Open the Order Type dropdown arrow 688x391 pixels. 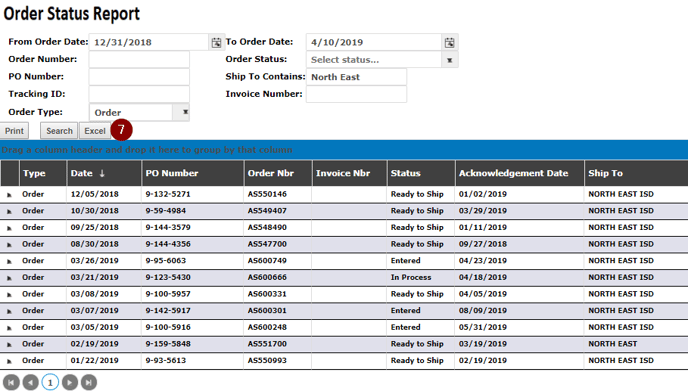pos(185,112)
